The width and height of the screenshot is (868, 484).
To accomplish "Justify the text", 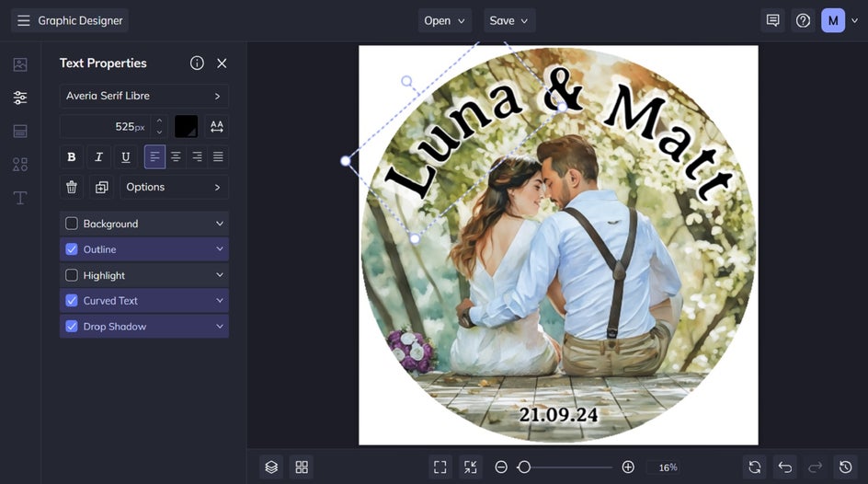I will click(218, 156).
